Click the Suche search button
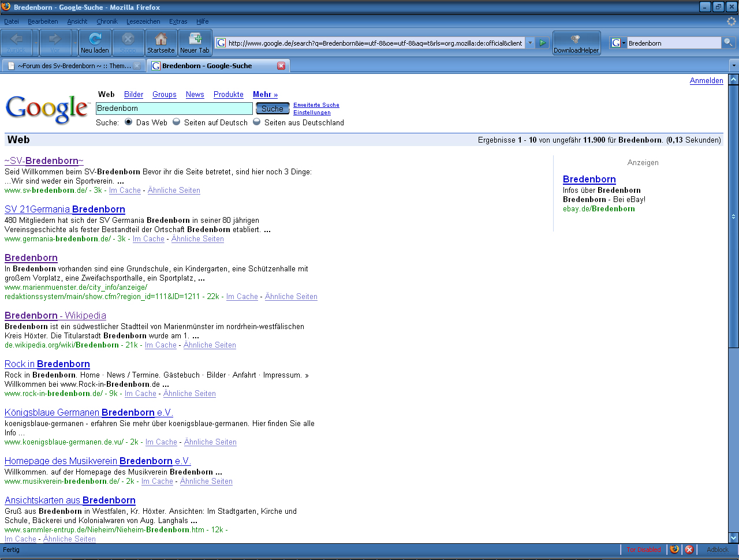Image resolution: width=739 pixels, height=560 pixels. pyautogui.click(x=273, y=109)
